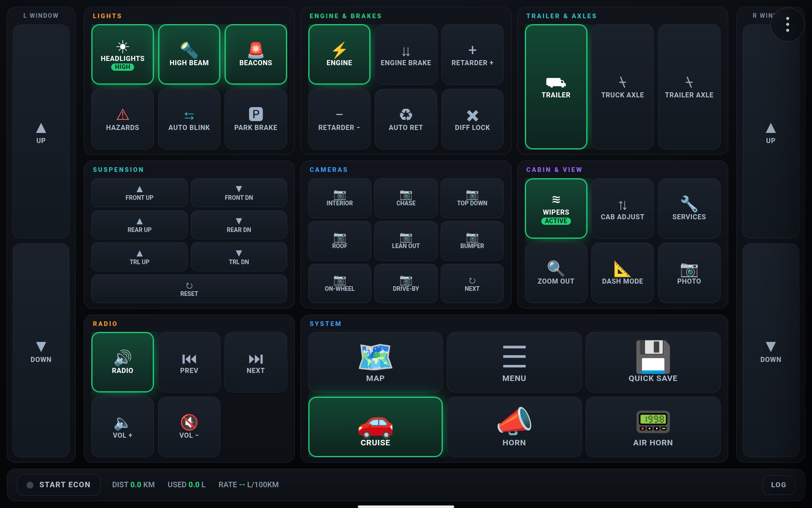
Task: Toggle the Headlights button
Action: pos(122,54)
